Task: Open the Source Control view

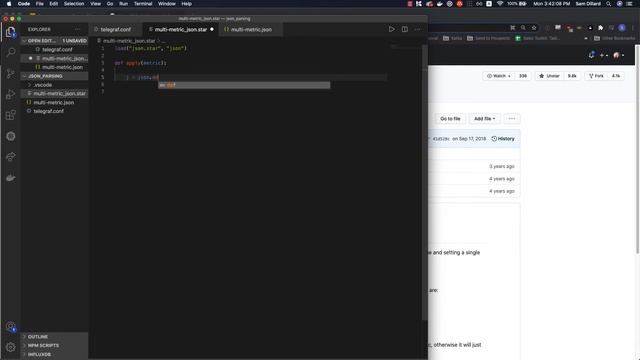Action: tap(11, 73)
